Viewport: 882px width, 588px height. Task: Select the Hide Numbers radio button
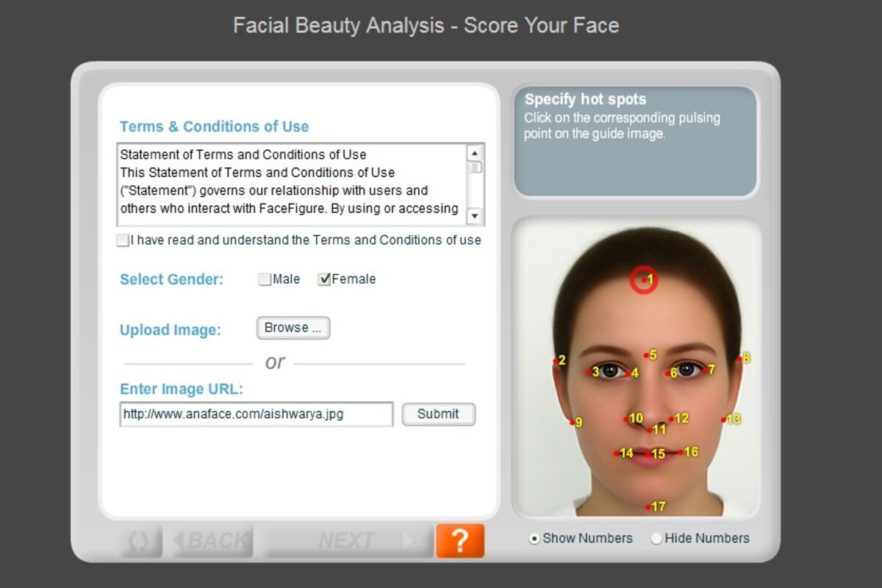pos(656,539)
